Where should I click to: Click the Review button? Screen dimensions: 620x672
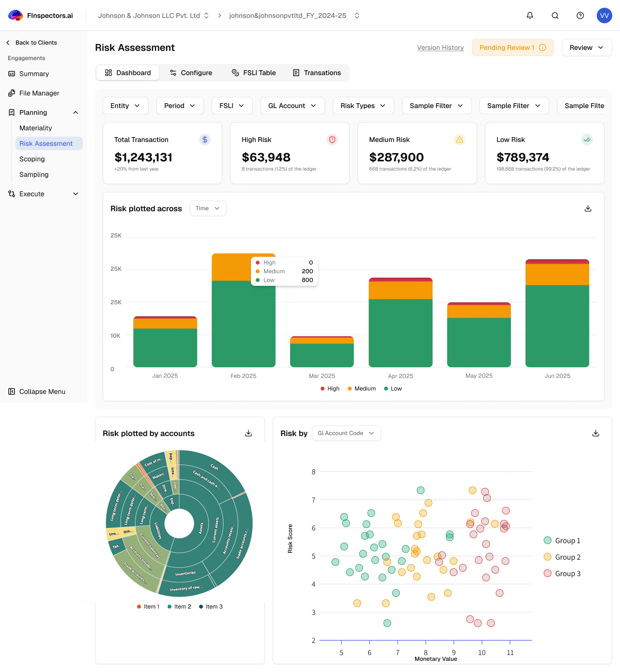point(587,47)
